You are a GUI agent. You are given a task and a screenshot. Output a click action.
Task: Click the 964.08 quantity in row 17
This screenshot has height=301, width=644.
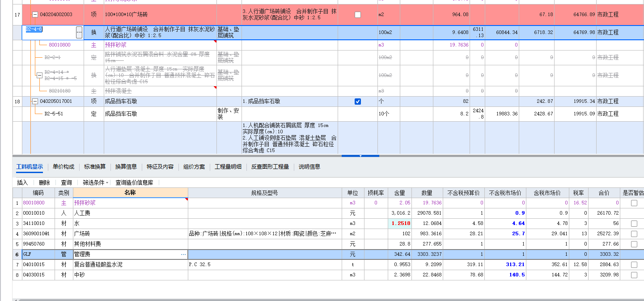[x=460, y=15]
